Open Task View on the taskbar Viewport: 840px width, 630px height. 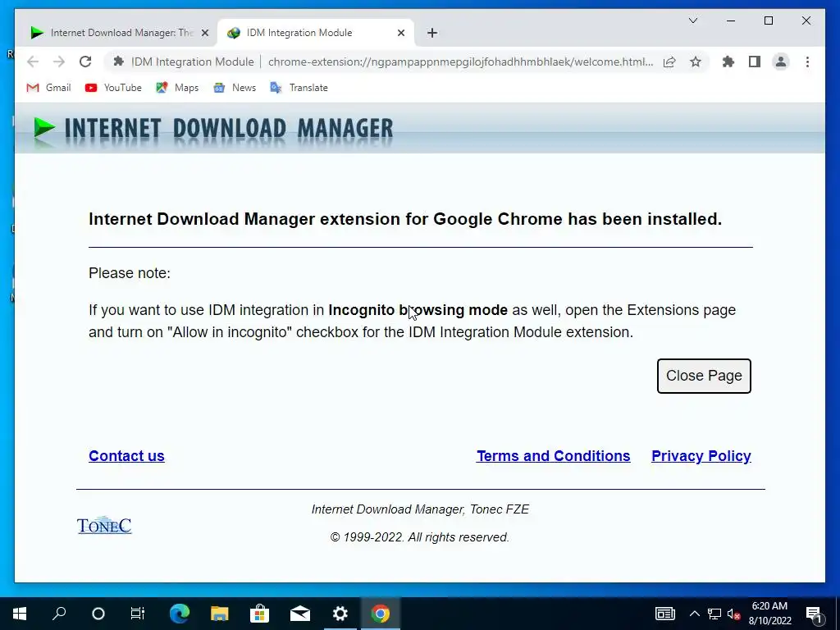pyautogui.click(x=138, y=614)
